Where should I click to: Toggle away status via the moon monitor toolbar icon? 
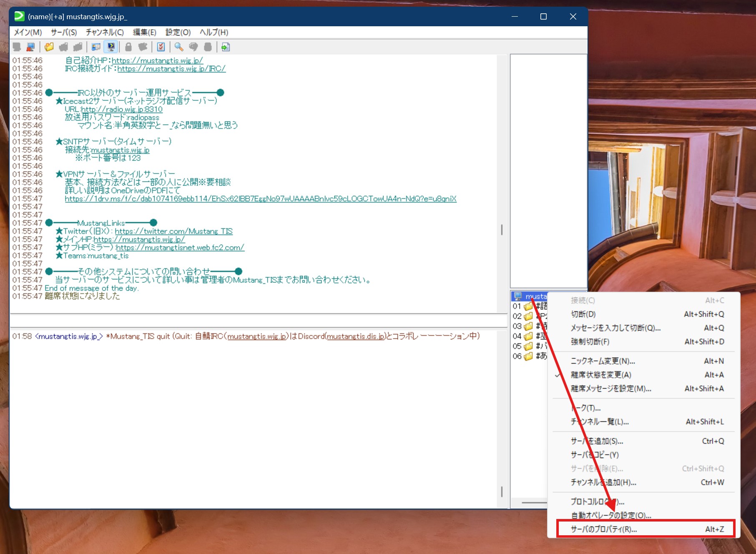[111, 47]
